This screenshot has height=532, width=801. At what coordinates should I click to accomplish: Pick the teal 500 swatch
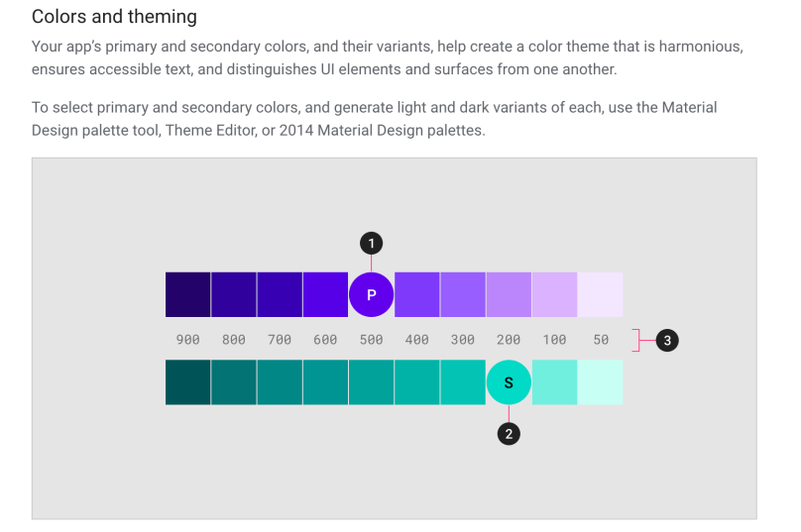pos(371,382)
